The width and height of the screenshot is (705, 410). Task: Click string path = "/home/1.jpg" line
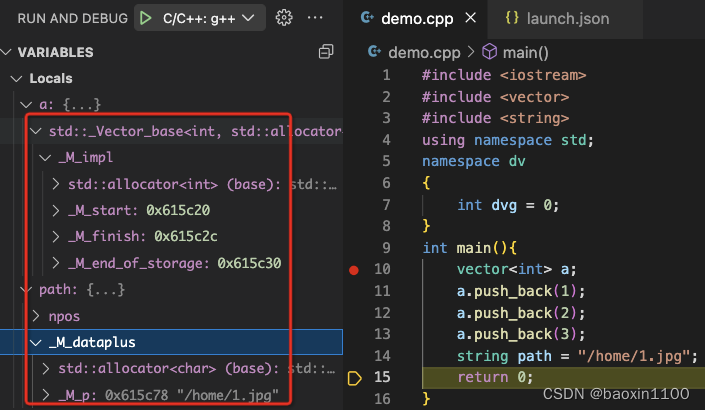click(577, 356)
